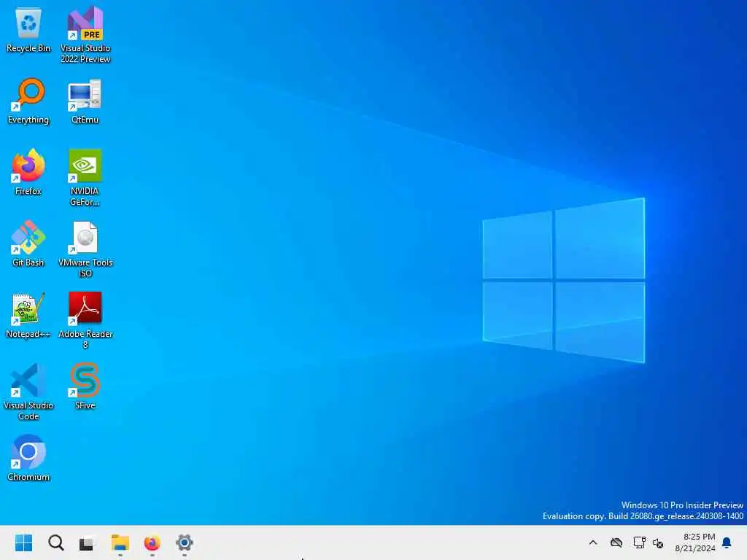Open the notification bell icon
This screenshot has width=747, height=560.
[x=727, y=542]
